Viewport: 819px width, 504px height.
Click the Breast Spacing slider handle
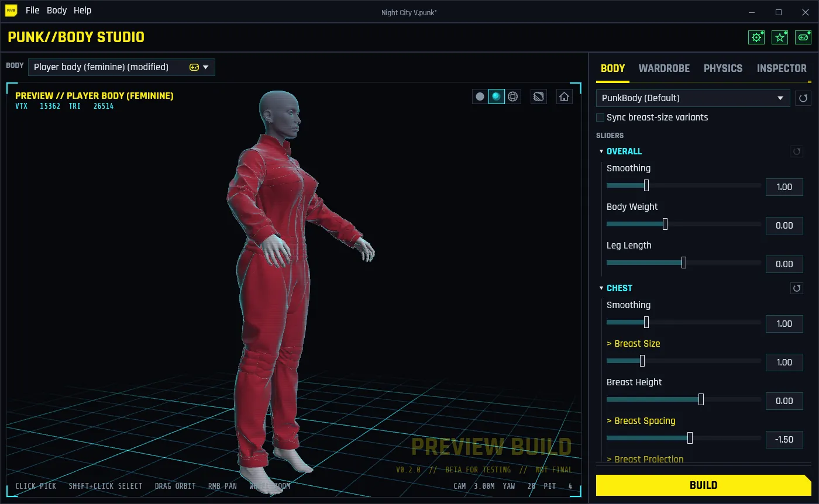pyautogui.click(x=690, y=439)
